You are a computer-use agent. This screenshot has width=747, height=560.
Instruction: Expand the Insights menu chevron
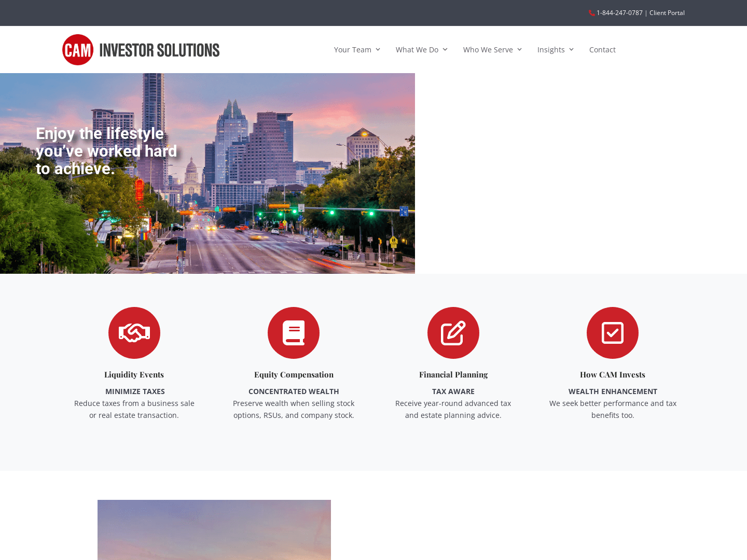(571, 50)
